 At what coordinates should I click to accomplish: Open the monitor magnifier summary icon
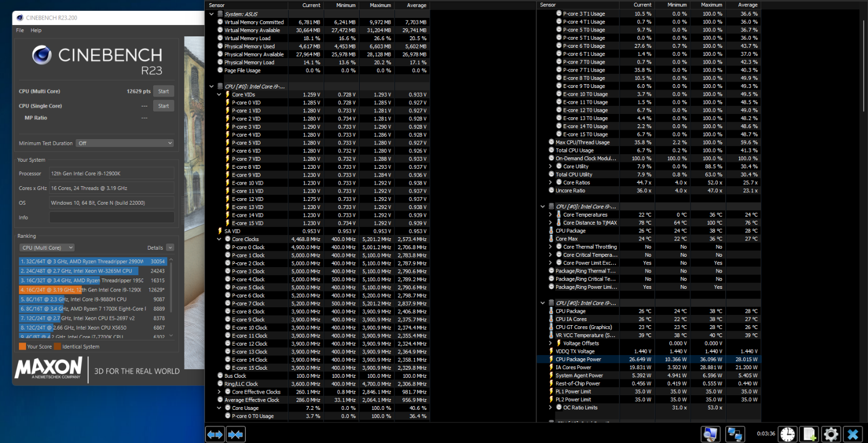710,434
